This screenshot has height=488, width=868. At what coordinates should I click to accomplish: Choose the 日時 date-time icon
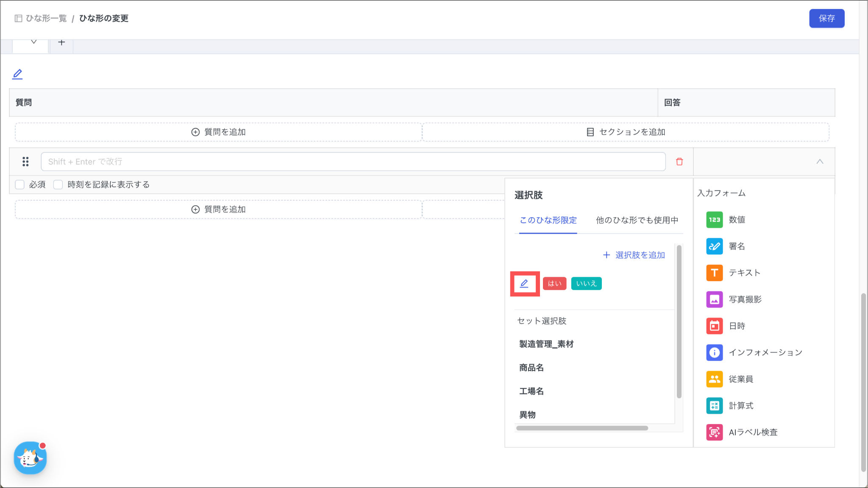[714, 326]
